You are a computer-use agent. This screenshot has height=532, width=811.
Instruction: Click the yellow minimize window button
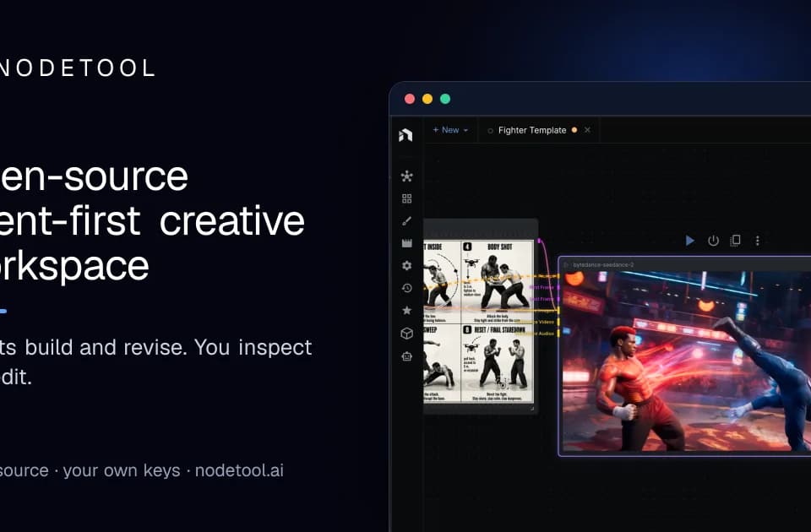(x=427, y=99)
